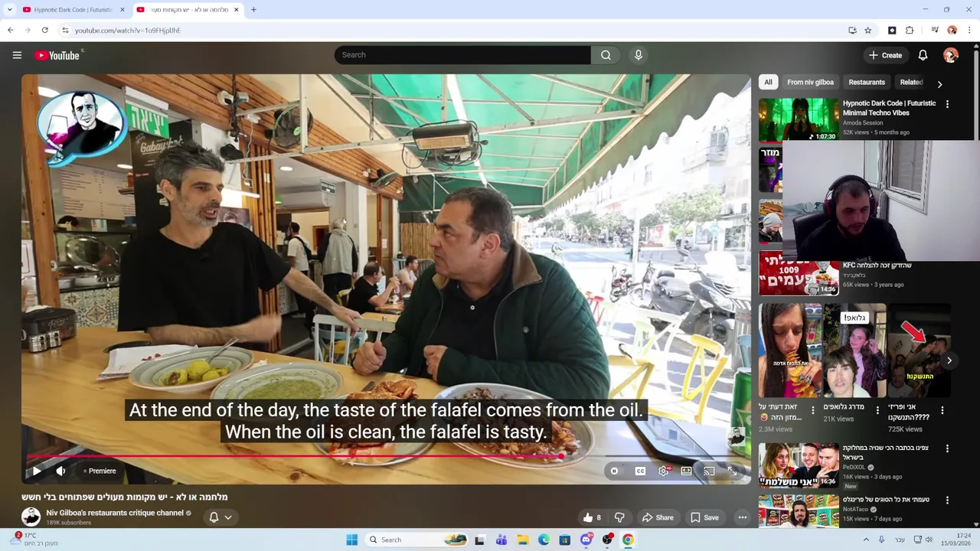980x551 pixels.
Task: Select the Restaurants chip
Action: pyautogui.click(x=867, y=82)
